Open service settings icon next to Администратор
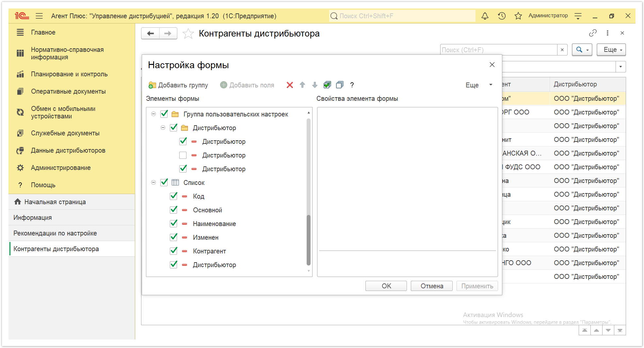Screen dimensions: 644x348 pos(578,16)
